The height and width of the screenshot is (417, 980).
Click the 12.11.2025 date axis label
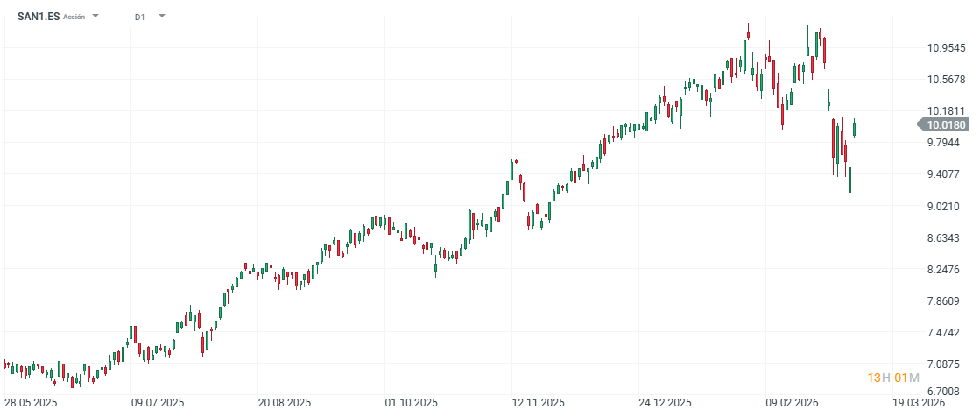(x=538, y=403)
